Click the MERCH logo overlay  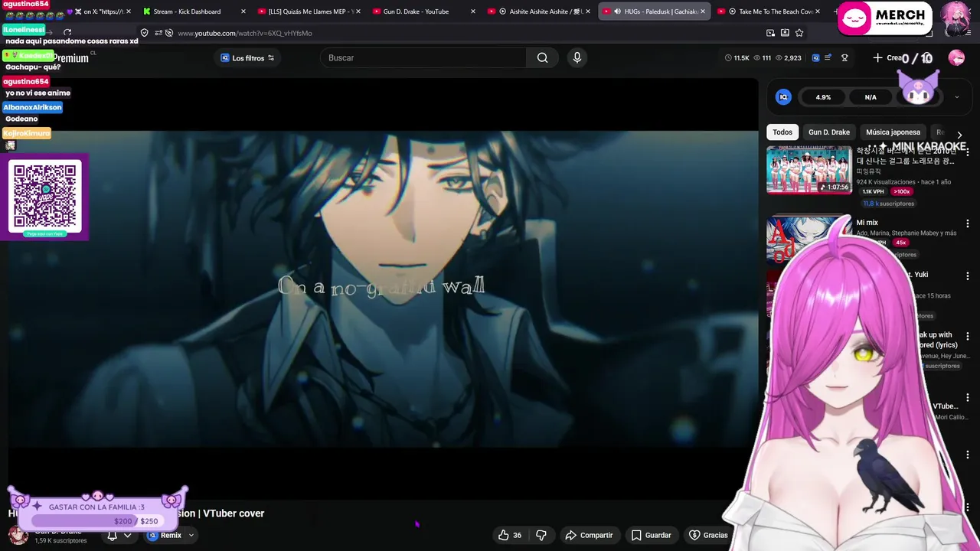(x=885, y=18)
